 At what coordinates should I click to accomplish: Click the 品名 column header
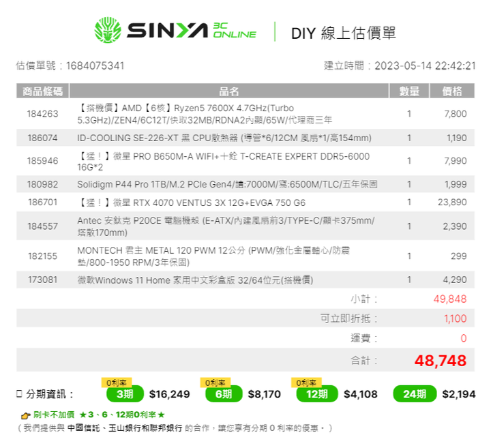coord(229,91)
